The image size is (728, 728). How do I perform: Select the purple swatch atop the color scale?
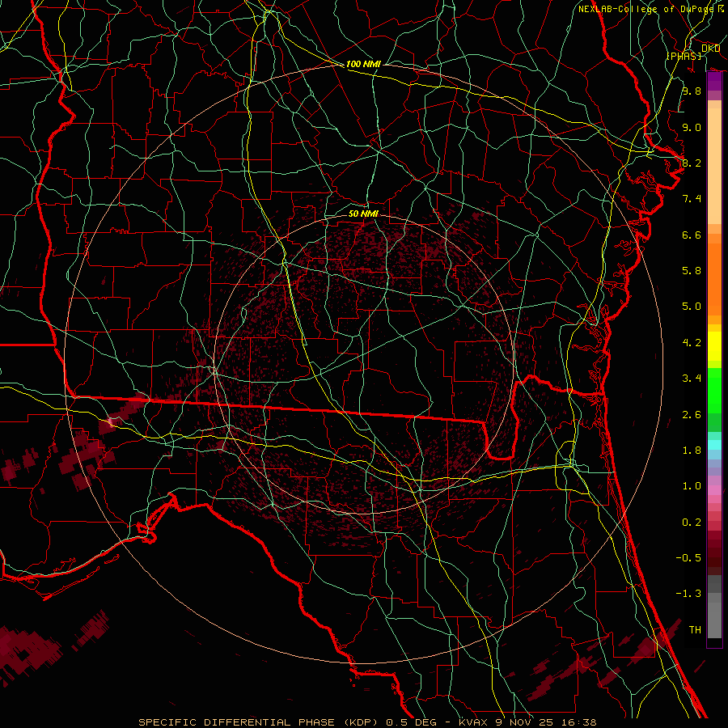pyautogui.click(x=714, y=82)
